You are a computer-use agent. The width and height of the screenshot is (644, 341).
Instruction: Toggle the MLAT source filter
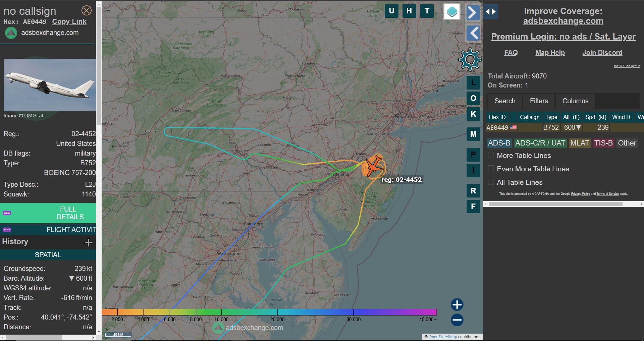point(580,143)
